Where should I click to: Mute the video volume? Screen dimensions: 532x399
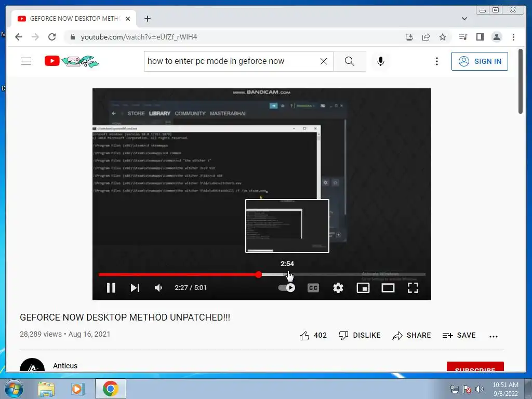click(158, 288)
